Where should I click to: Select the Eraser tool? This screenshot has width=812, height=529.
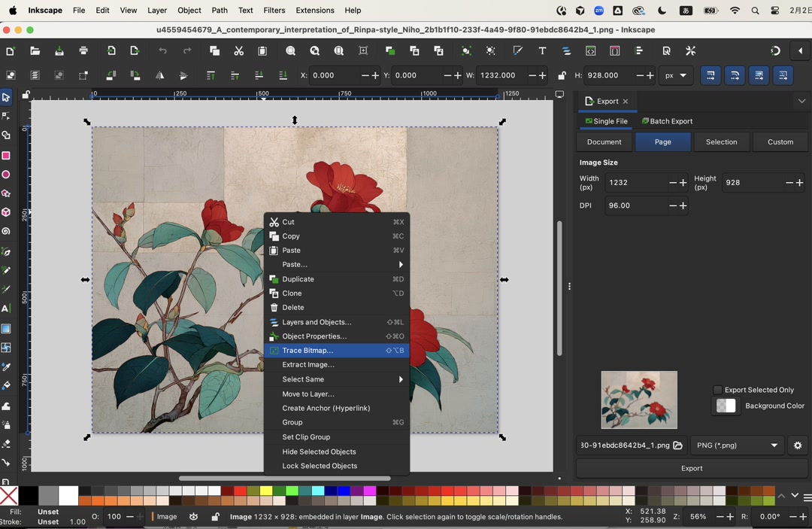point(6,444)
